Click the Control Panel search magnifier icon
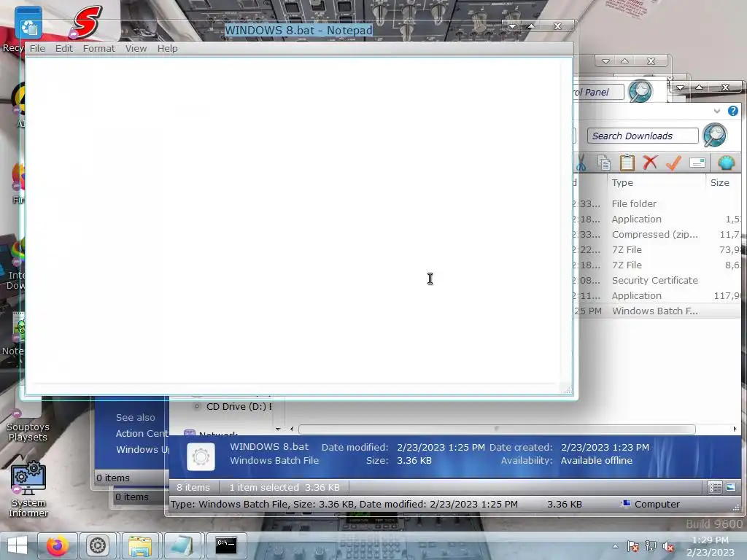 [640, 91]
